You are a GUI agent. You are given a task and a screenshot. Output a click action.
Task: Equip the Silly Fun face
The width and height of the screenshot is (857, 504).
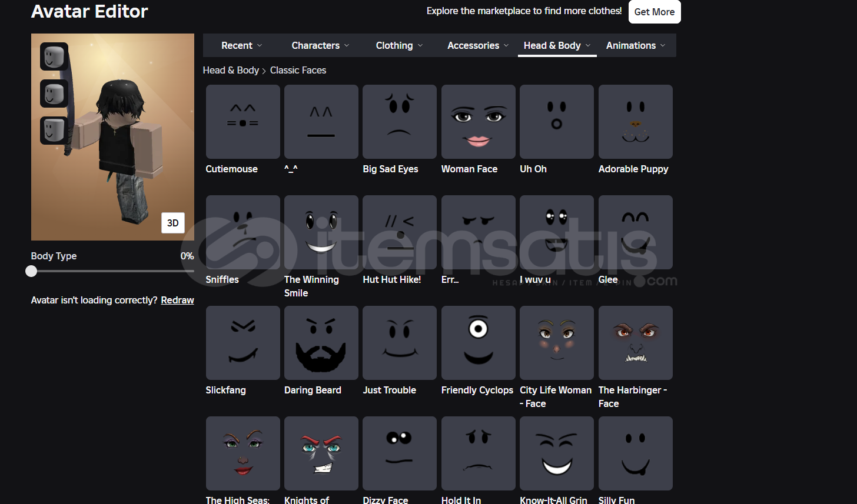(x=635, y=453)
